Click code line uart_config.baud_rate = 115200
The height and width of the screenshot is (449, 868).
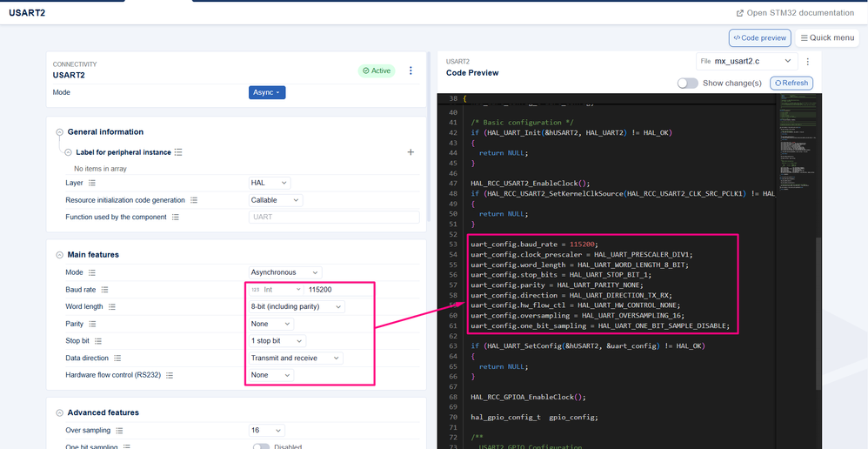click(x=535, y=245)
